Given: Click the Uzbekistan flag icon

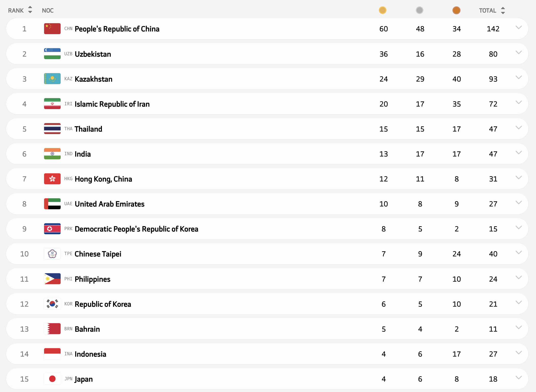Looking at the screenshot, I should coord(52,54).
